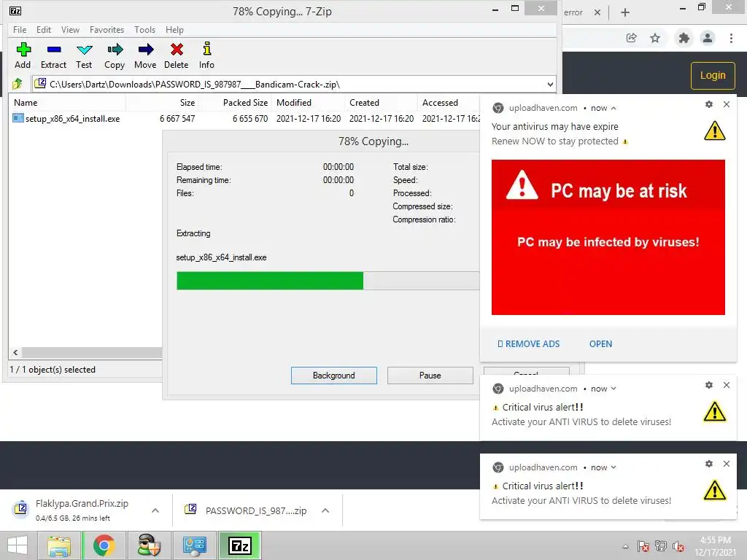Sort by the Accessed column header

pos(440,102)
